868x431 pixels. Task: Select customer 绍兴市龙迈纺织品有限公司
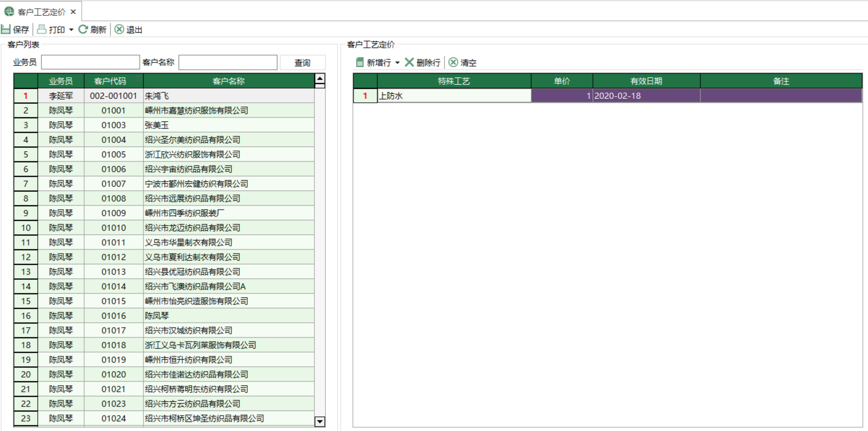[229, 228]
